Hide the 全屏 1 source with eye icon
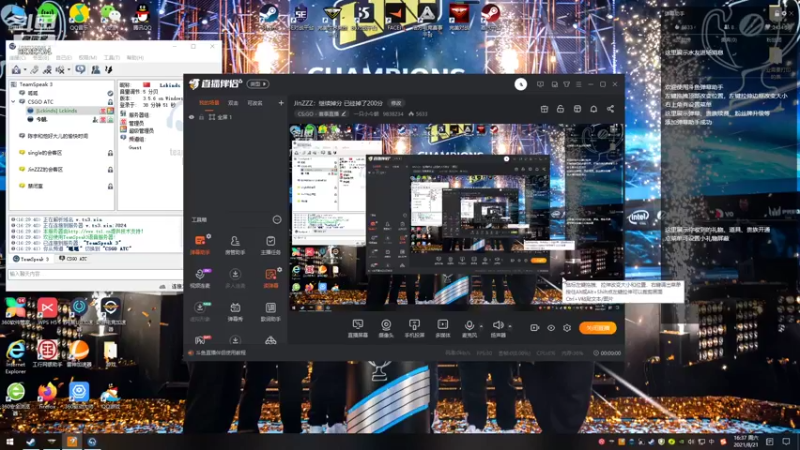800x450 pixels. [192, 117]
